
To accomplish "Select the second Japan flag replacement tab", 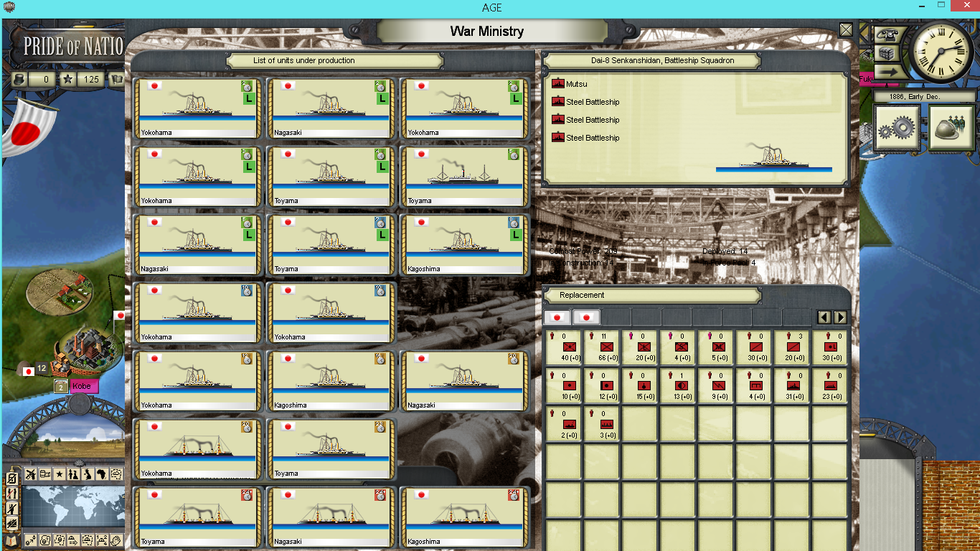I will [586, 317].
